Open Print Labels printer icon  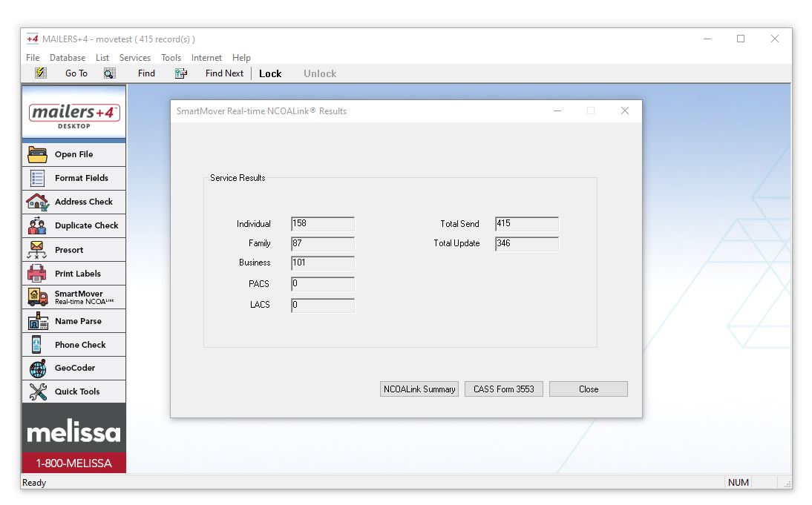click(x=37, y=274)
